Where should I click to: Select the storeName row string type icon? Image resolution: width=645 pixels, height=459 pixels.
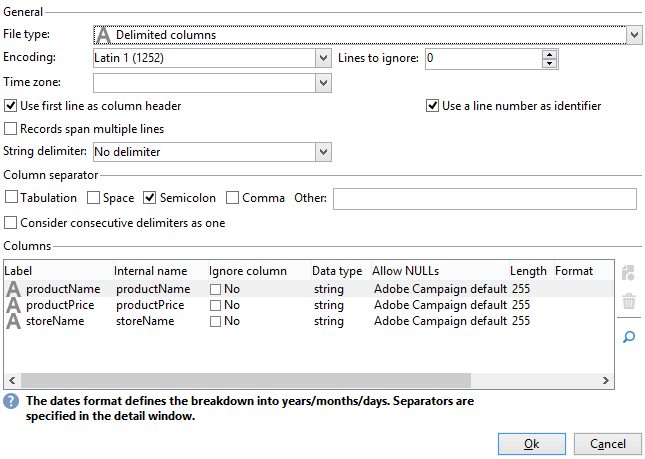[13, 321]
